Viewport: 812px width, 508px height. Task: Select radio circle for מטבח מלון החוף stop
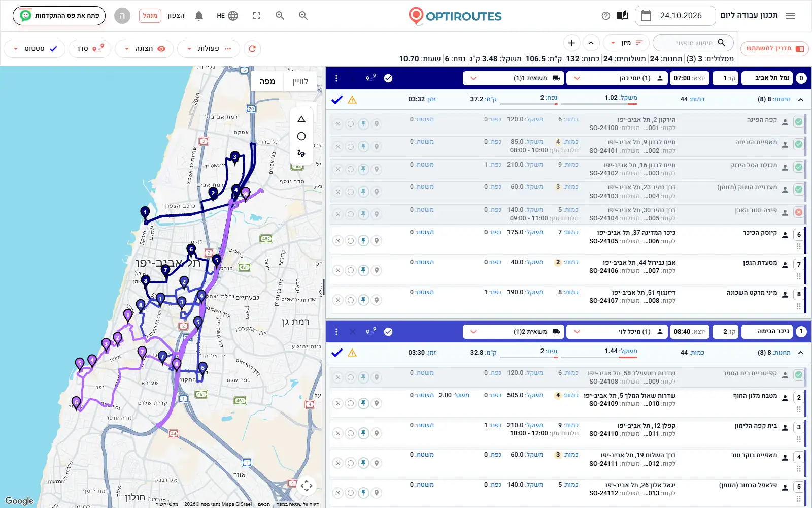tap(351, 403)
